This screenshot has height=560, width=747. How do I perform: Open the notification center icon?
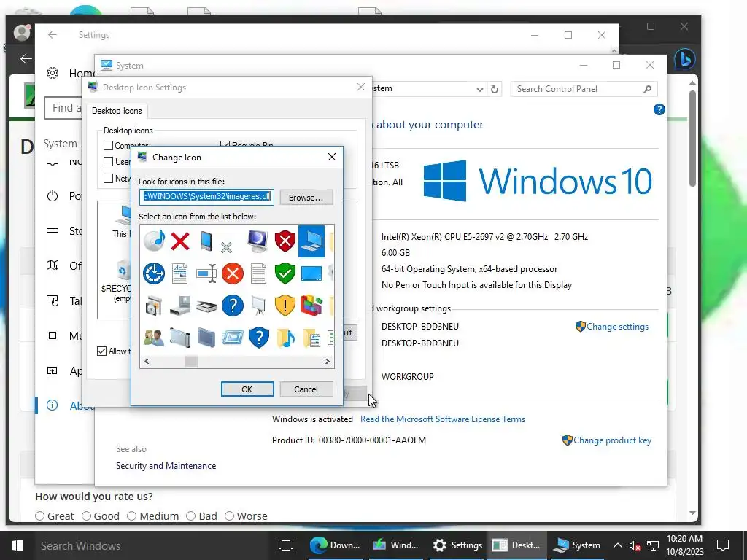coord(723,545)
